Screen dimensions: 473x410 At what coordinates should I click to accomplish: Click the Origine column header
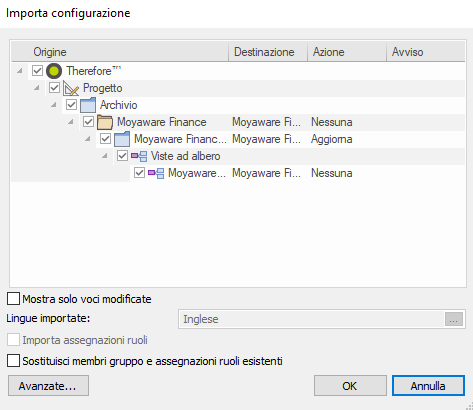(120, 52)
